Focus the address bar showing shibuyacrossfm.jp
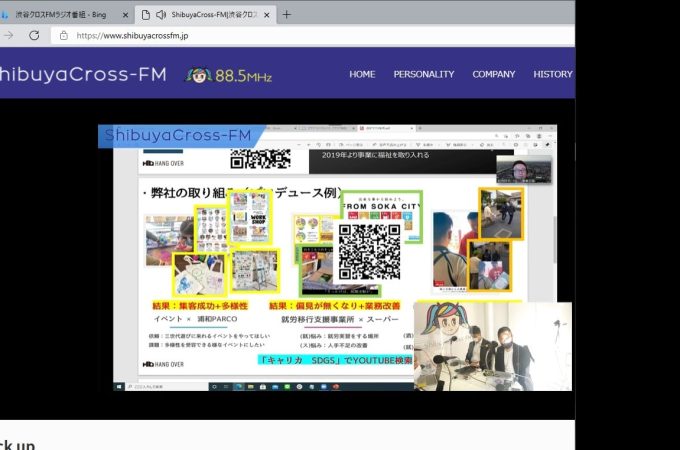The image size is (680, 450). 300,34
